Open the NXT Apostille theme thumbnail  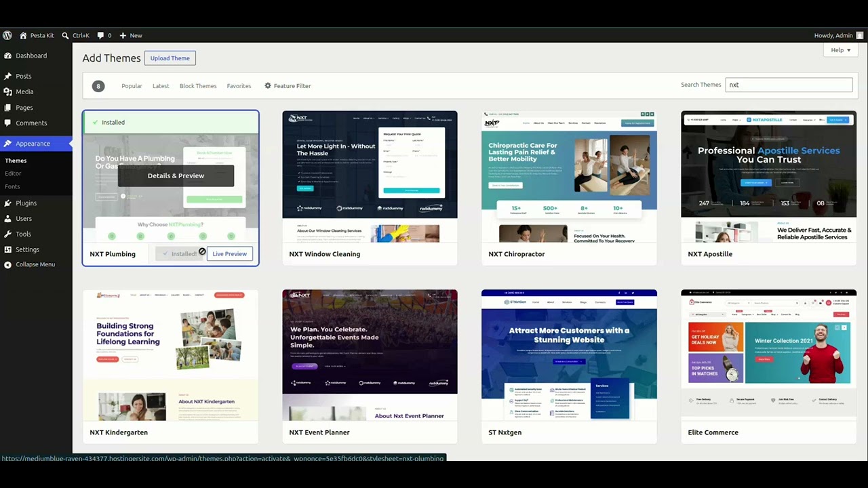coord(768,176)
